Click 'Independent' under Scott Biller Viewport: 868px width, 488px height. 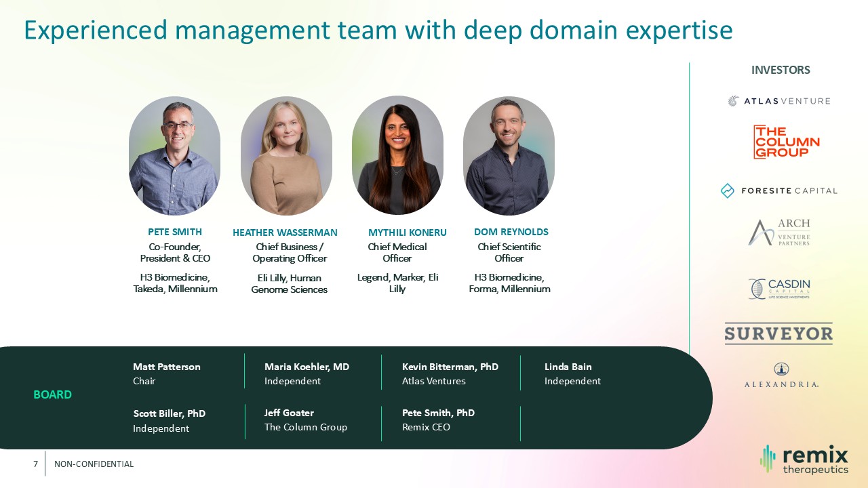(x=161, y=428)
